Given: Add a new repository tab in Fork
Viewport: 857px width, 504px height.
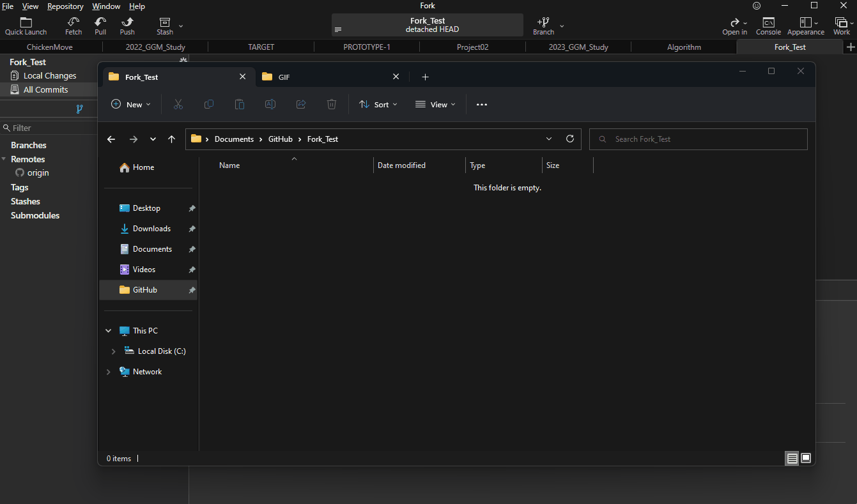Looking at the screenshot, I should tap(851, 47).
